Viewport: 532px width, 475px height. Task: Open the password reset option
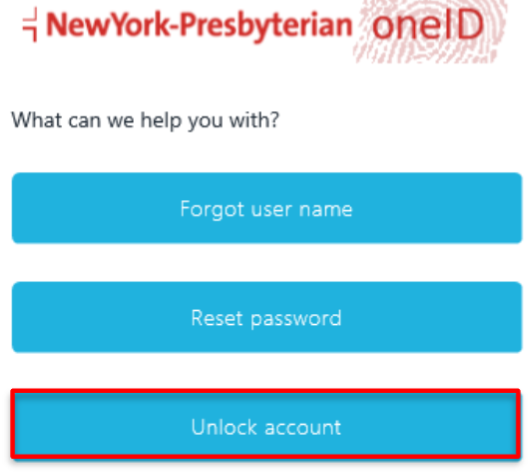pos(267,317)
